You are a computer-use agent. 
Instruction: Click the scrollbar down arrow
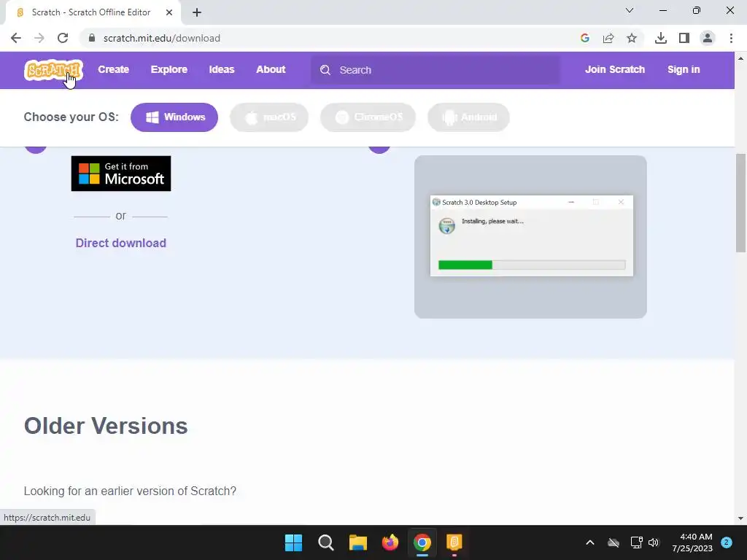click(740, 518)
